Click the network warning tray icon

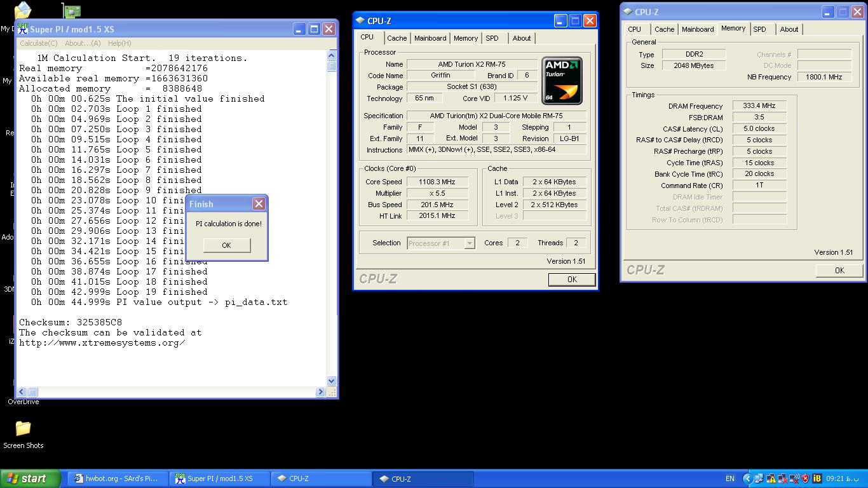pos(771,478)
